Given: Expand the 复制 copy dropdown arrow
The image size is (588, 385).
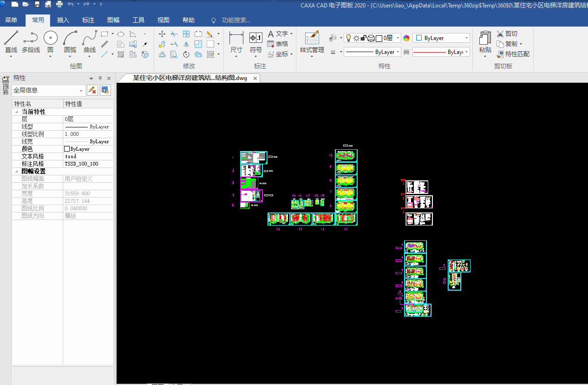Looking at the screenshot, I should 521,44.
